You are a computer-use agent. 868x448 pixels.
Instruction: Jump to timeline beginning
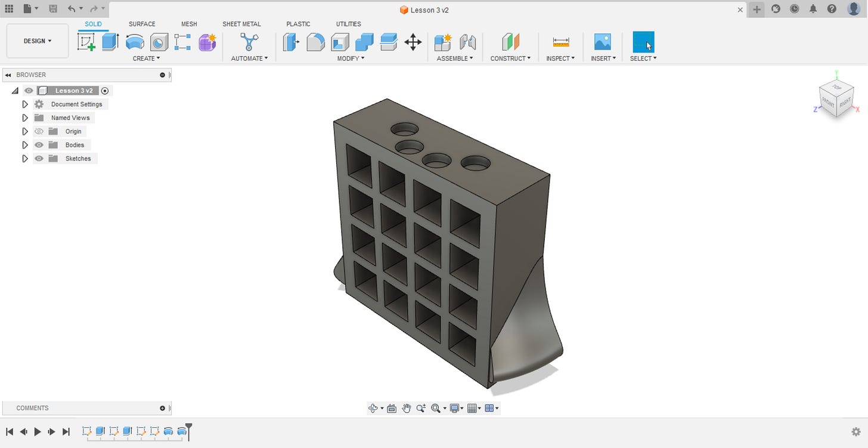coord(10,431)
